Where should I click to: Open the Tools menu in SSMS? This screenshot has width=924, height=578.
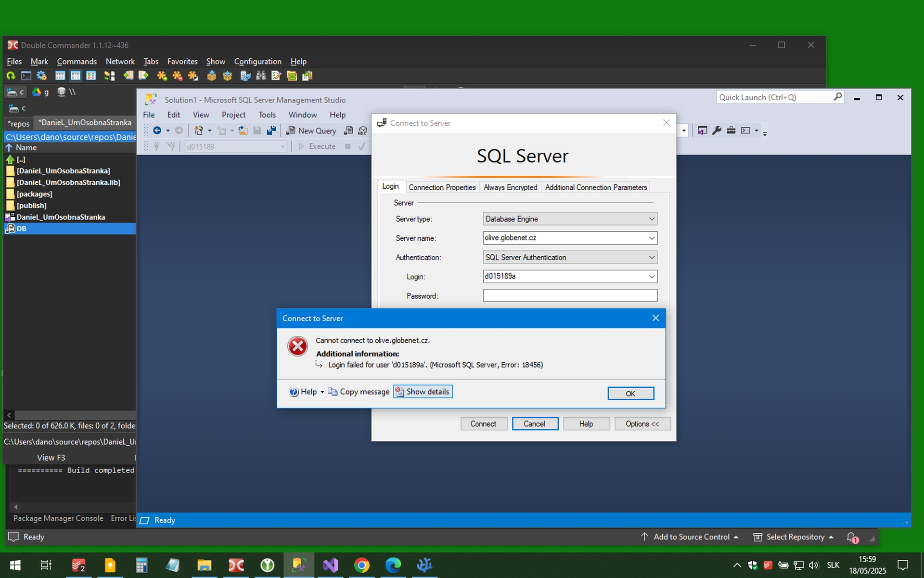[x=267, y=115]
